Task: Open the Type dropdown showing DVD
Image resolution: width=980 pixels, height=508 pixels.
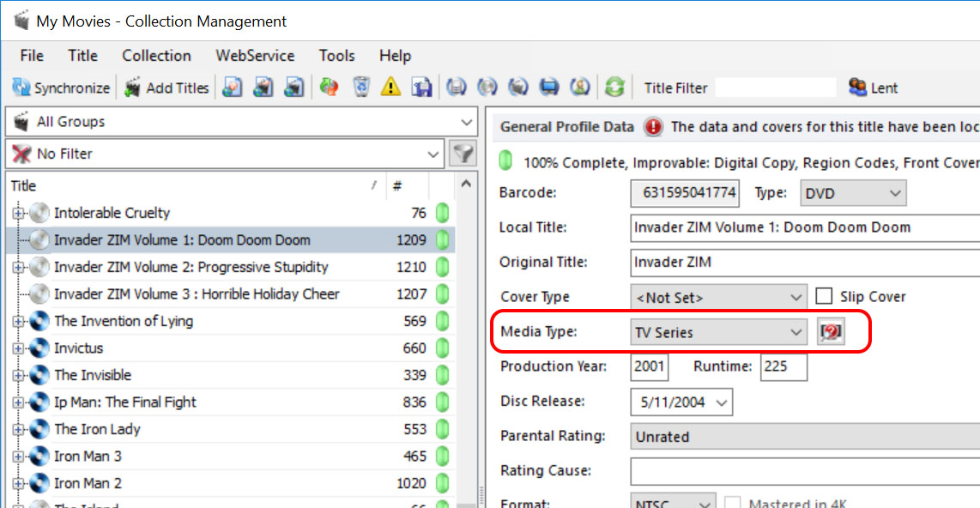Action: [x=853, y=193]
